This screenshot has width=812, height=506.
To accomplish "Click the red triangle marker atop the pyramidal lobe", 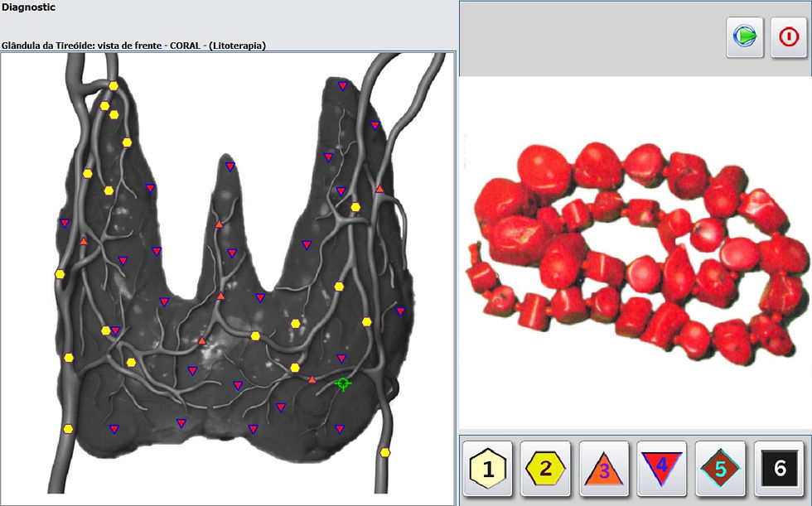I will tap(230, 166).
